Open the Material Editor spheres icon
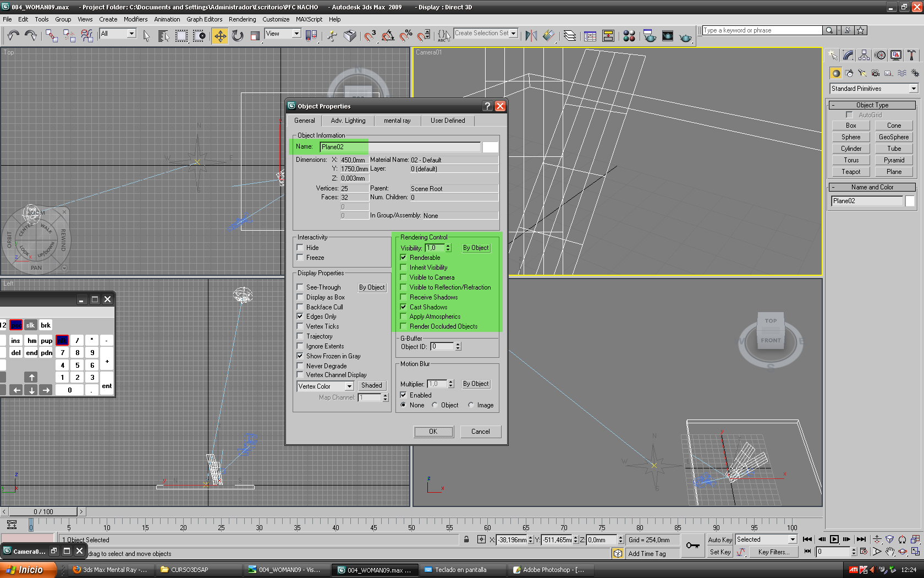The height and width of the screenshot is (578, 924). click(629, 36)
